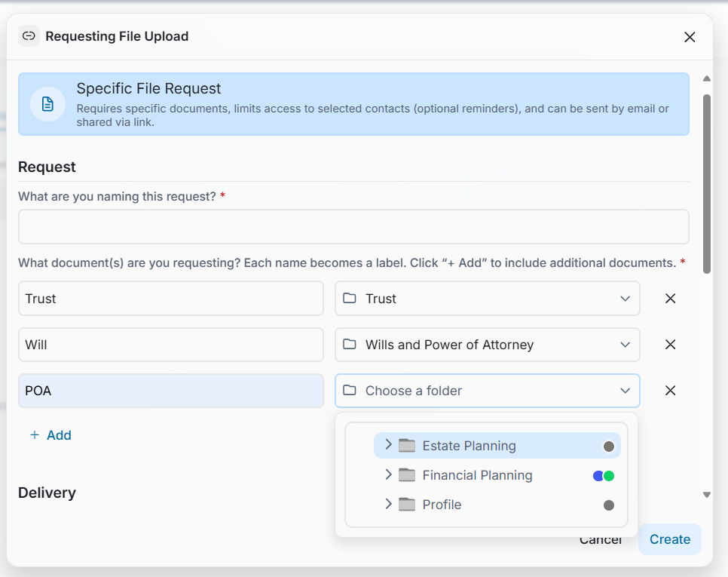Click the folder icon in Trust dropdown

click(x=350, y=298)
